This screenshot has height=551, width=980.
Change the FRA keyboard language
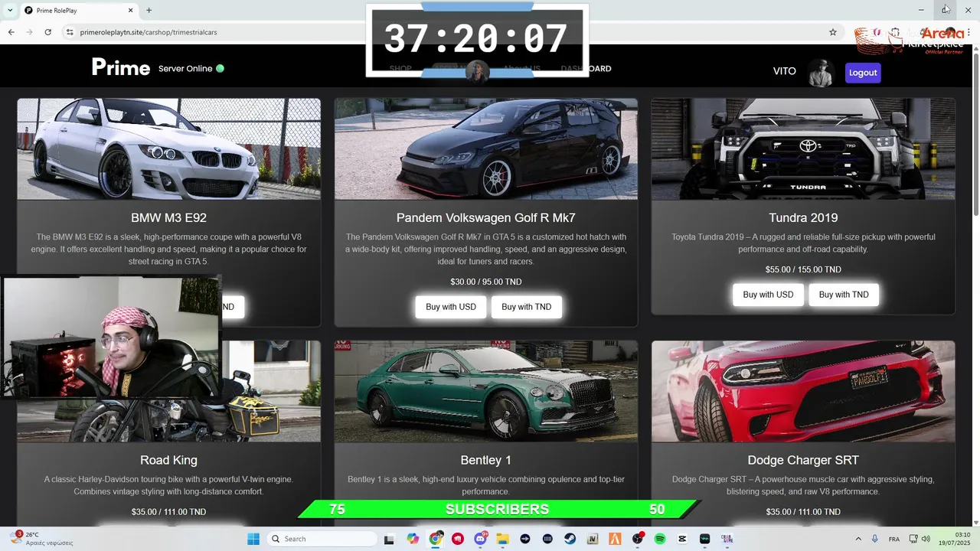(893, 539)
